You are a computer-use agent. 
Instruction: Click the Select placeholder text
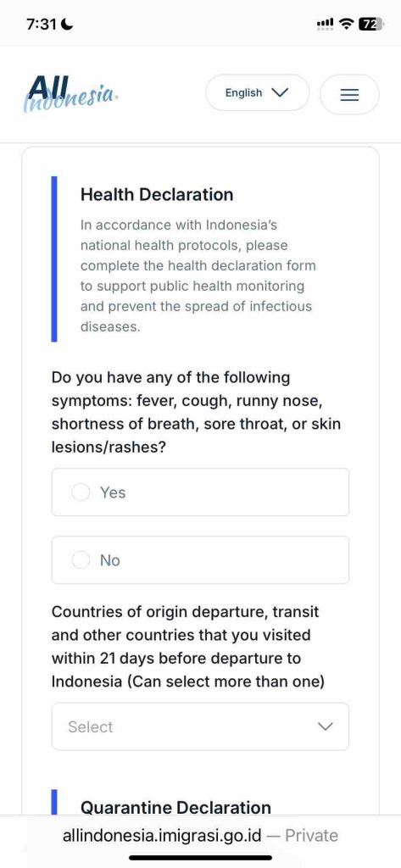(90, 726)
